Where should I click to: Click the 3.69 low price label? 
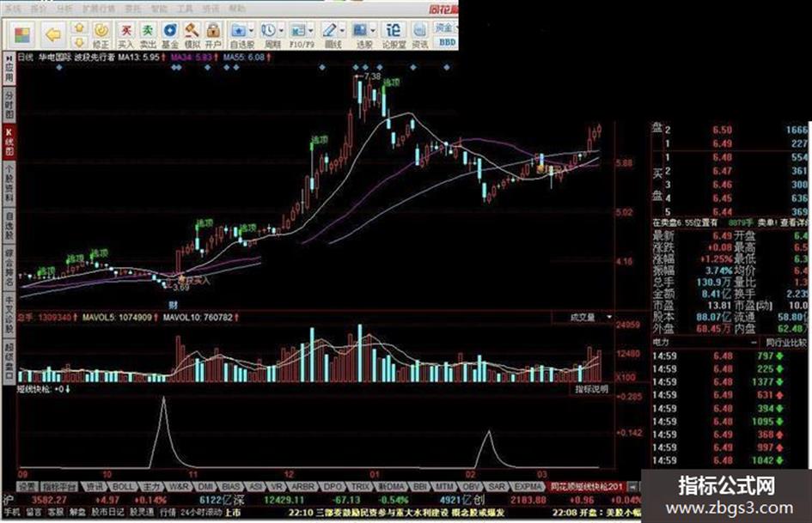click(x=181, y=288)
